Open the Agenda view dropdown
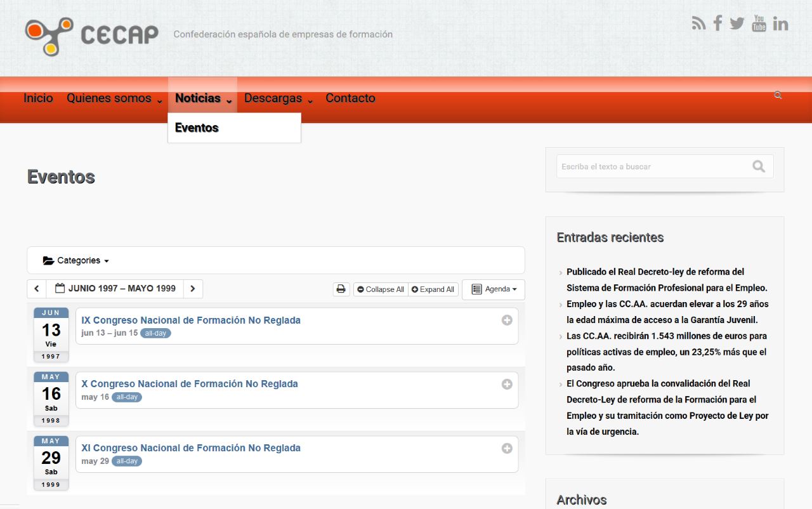Image resolution: width=812 pixels, height=509 pixels. [494, 289]
